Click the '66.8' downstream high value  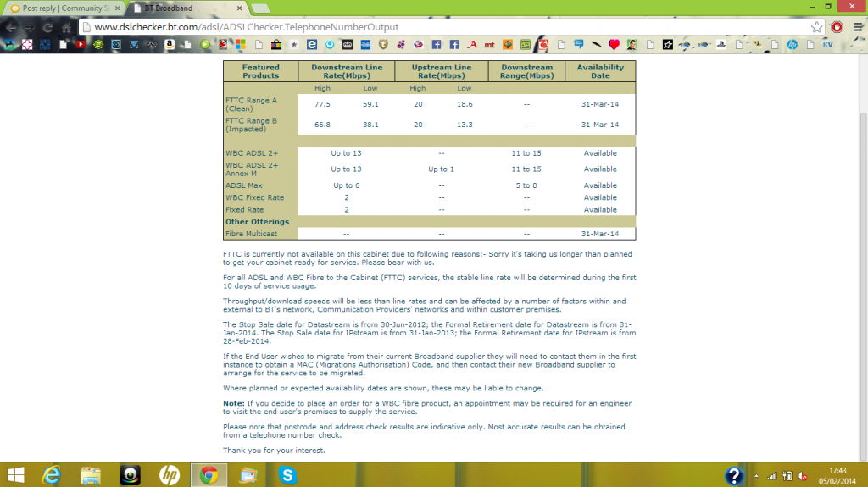[322, 125]
